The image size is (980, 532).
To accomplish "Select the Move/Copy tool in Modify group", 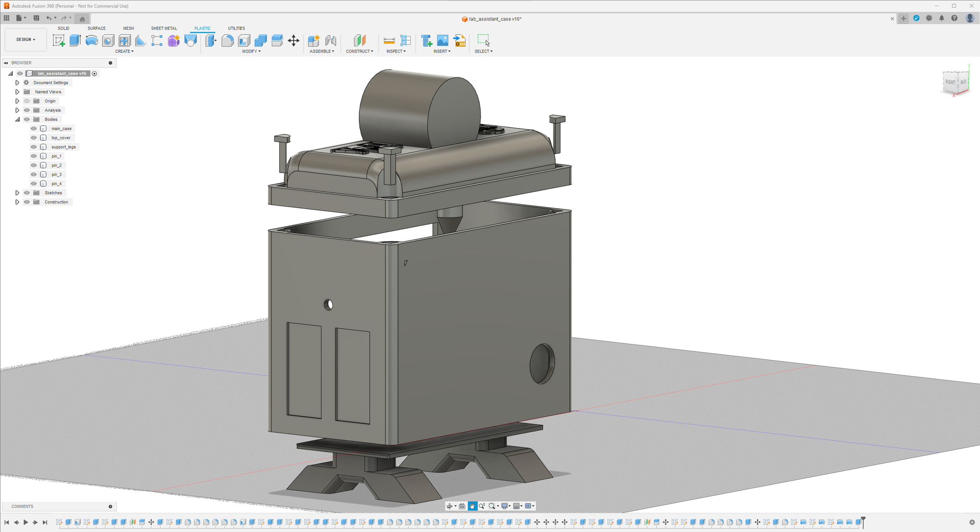I will point(294,40).
